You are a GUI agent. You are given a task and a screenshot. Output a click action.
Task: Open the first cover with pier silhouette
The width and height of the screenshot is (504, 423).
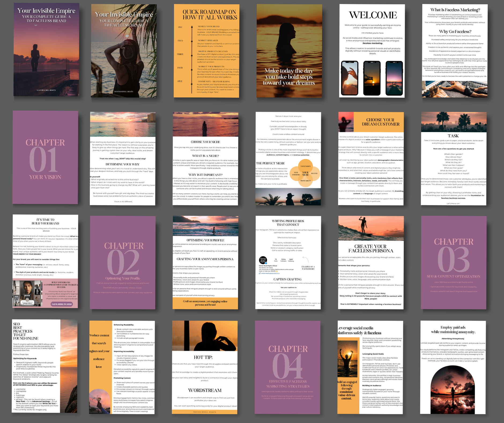(x=46, y=50)
